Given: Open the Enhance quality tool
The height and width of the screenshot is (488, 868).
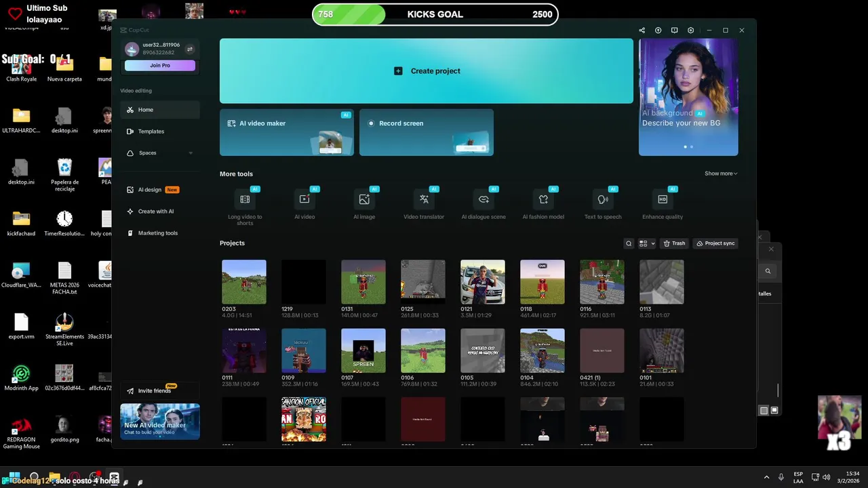Looking at the screenshot, I should click(x=663, y=199).
